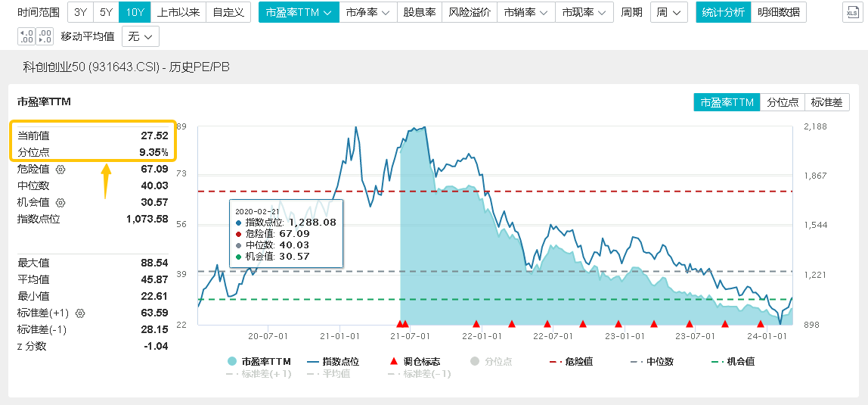Switch to the 明细数据 tab
868x405 pixels.
click(x=778, y=12)
